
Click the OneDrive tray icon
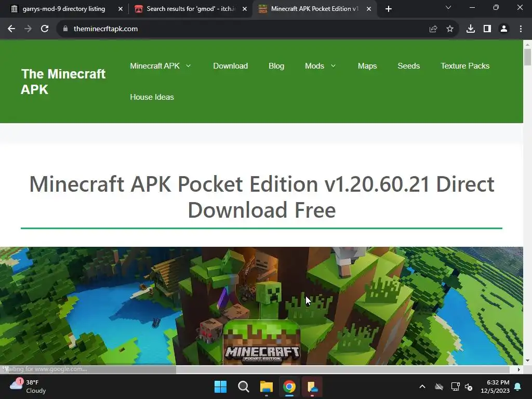click(x=439, y=387)
